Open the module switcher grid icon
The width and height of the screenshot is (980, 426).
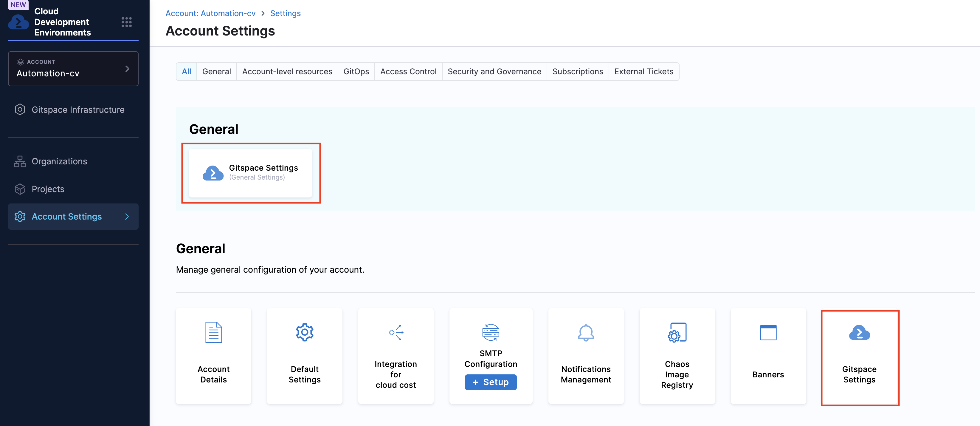126,22
